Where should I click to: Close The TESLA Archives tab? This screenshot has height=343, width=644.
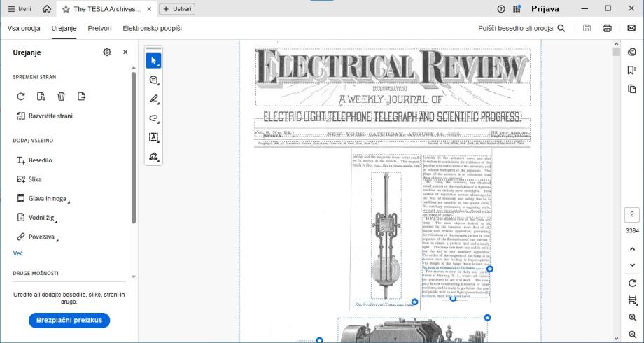pos(149,9)
